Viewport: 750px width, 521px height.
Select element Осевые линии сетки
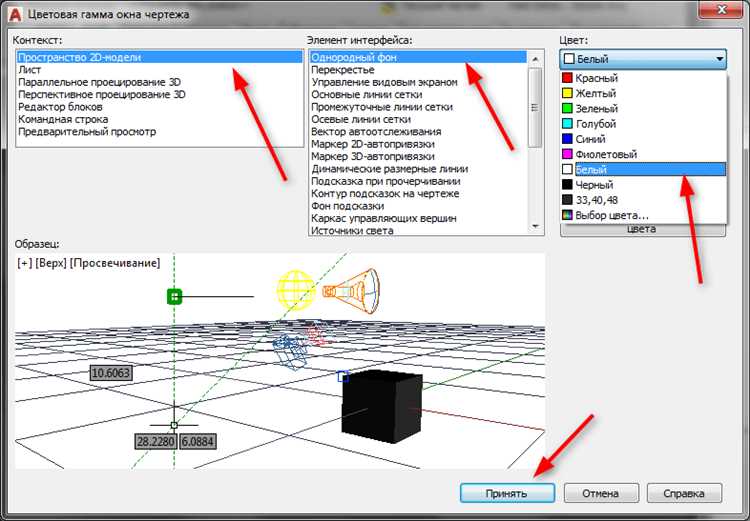(419, 120)
